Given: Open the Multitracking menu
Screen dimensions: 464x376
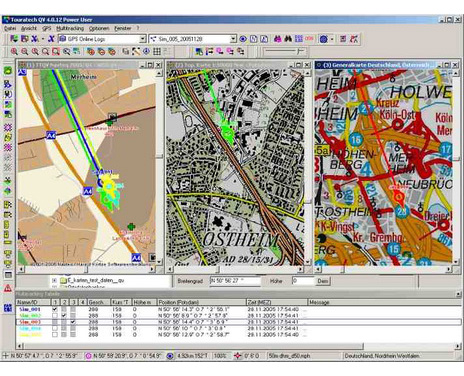Looking at the screenshot, I should pos(70,29).
